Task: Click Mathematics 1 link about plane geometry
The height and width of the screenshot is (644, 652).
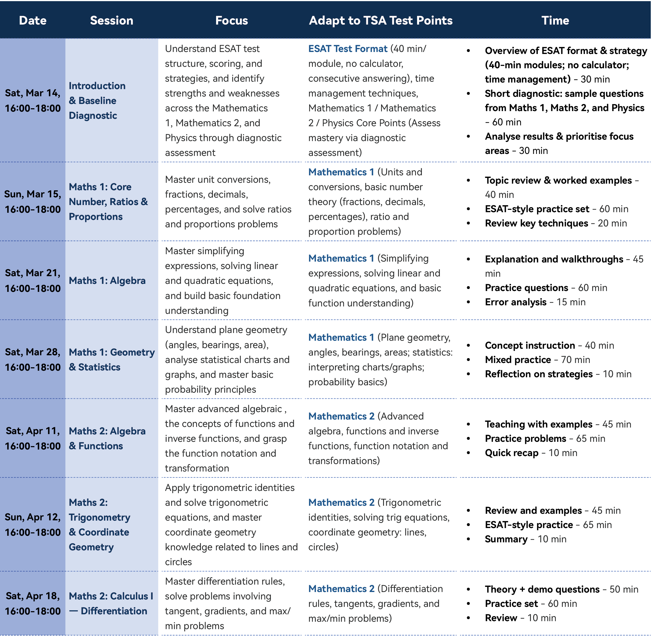Action: [341, 337]
